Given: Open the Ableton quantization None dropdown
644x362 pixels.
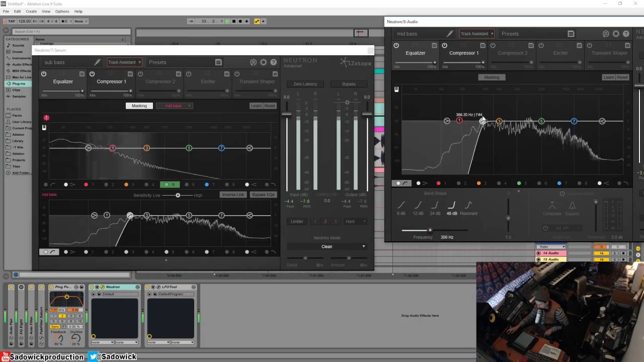Looking at the screenshot, I should (x=80, y=21).
